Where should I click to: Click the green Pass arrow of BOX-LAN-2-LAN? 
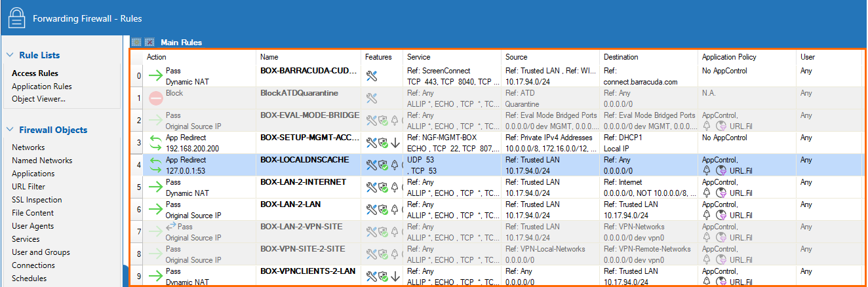(156, 210)
